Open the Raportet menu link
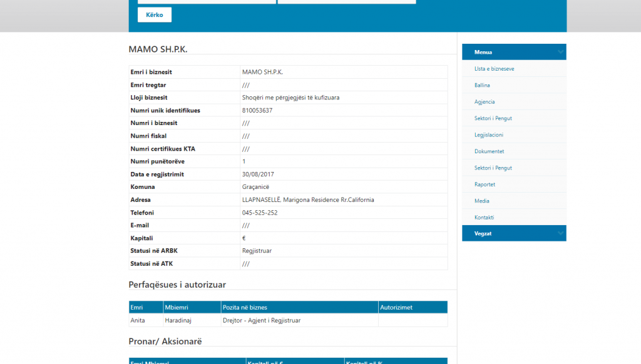641x364 pixels. pyautogui.click(x=485, y=185)
